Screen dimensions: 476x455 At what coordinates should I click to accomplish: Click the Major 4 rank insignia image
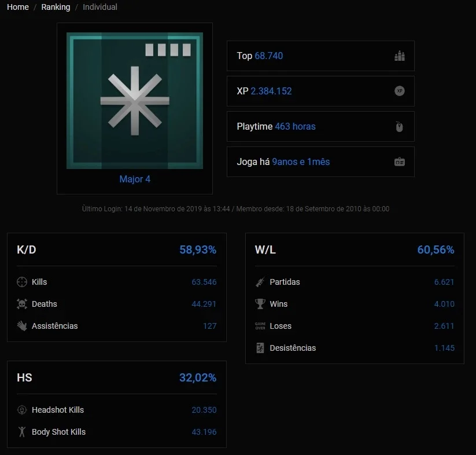click(135, 101)
